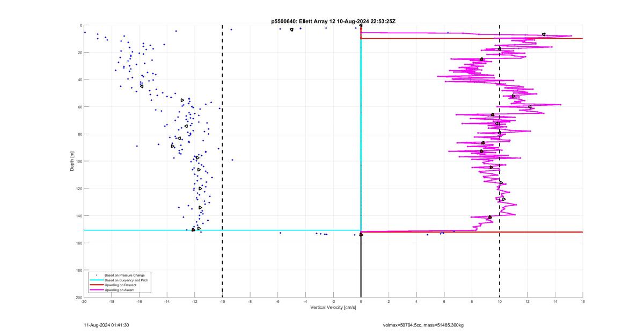The width and height of the screenshot is (644, 334).
Task: Click x-axis tick label '-14'
Action: [167, 301]
